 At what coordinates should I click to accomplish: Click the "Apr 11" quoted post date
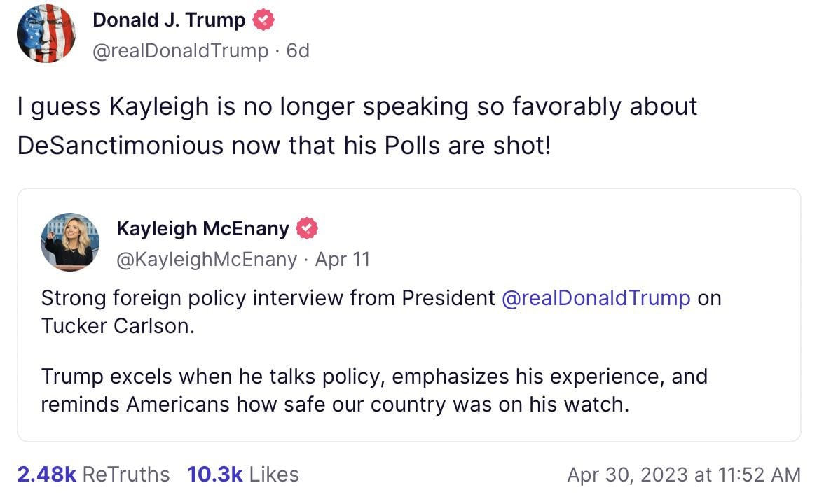coord(343,259)
